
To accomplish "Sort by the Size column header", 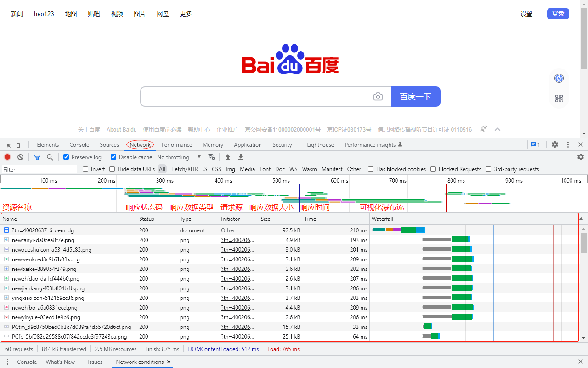I will (280, 218).
